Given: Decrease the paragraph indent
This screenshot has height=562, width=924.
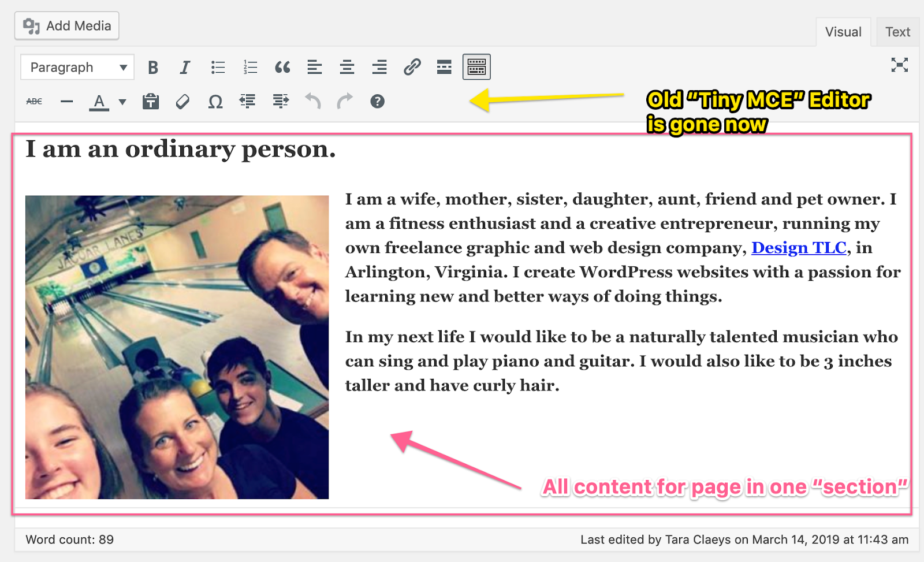Looking at the screenshot, I should [248, 102].
